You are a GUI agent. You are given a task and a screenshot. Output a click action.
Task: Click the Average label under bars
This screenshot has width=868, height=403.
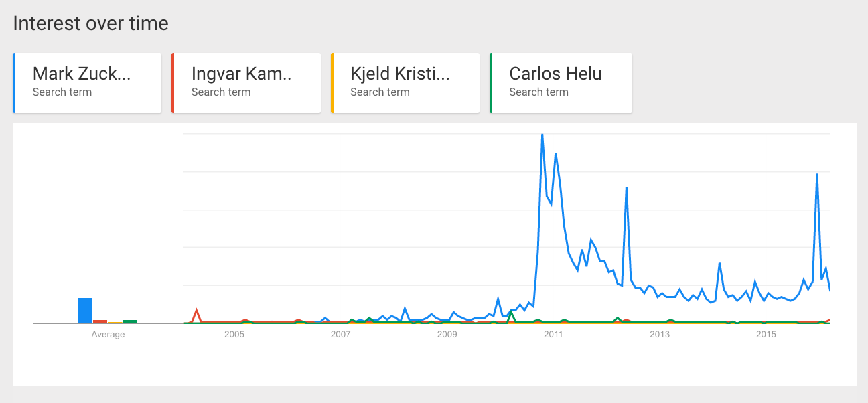pos(108,334)
